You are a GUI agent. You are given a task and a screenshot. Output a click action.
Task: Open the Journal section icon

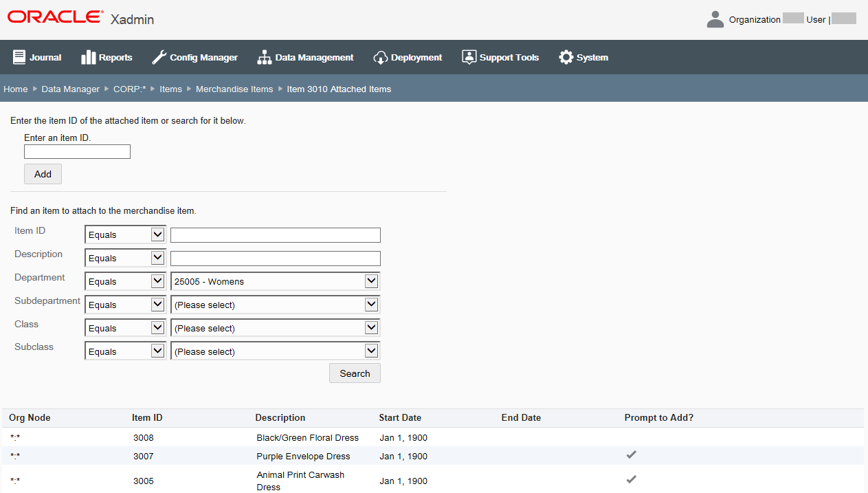[x=19, y=57]
